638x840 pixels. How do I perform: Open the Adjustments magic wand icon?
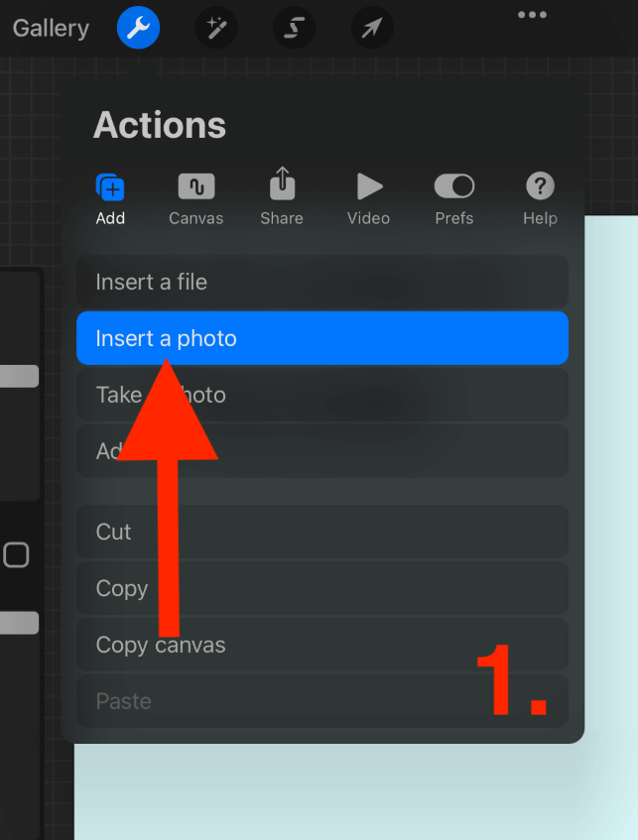pyautogui.click(x=216, y=28)
